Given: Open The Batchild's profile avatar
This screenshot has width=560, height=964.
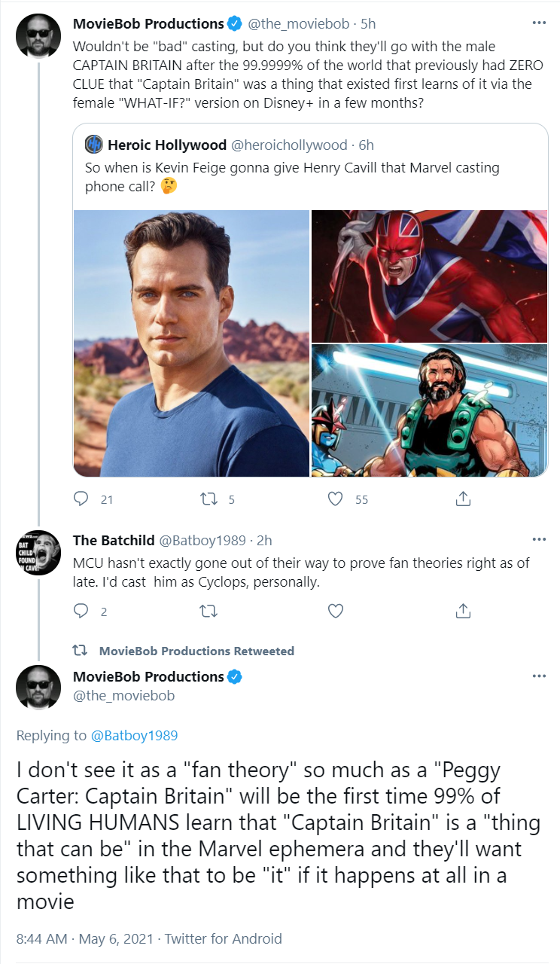Looking at the screenshot, I should tap(38, 553).
